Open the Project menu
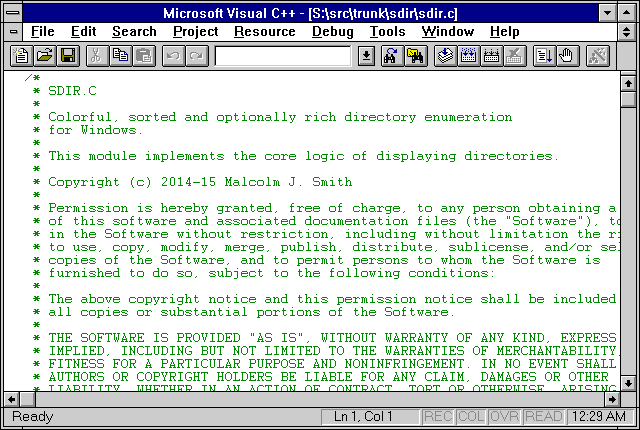Image resolution: width=640 pixels, height=430 pixels. point(196,31)
